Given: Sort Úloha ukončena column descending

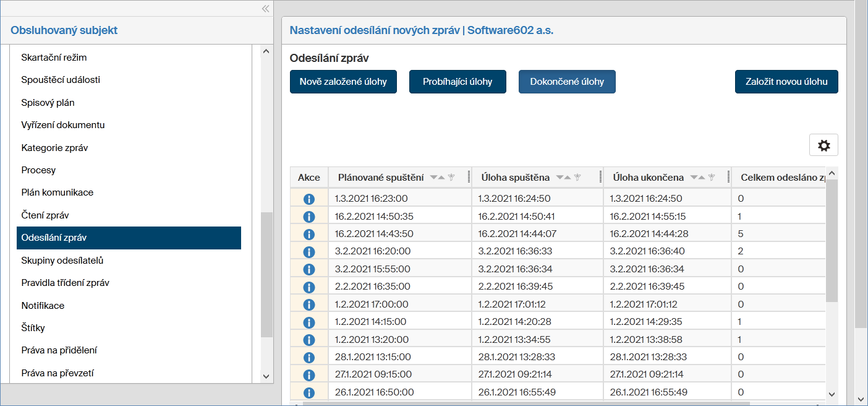Looking at the screenshot, I should tap(694, 178).
